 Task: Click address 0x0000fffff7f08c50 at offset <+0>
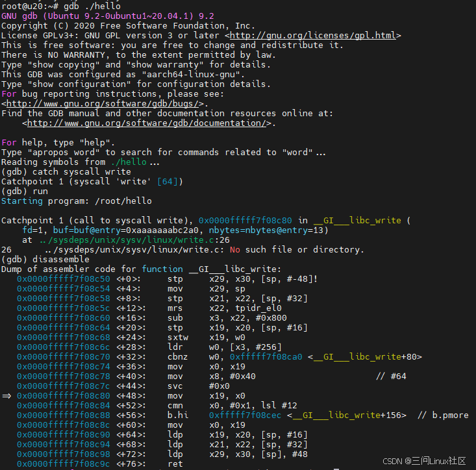[x=64, y=279]
